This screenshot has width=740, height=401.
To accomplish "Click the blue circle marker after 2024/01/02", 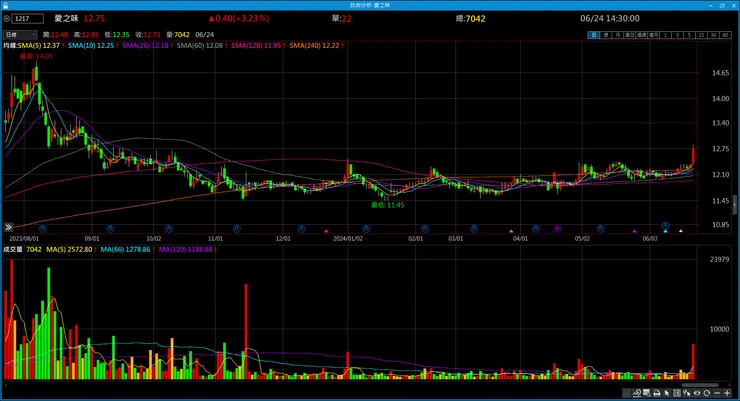I will [x=366, y=228].
